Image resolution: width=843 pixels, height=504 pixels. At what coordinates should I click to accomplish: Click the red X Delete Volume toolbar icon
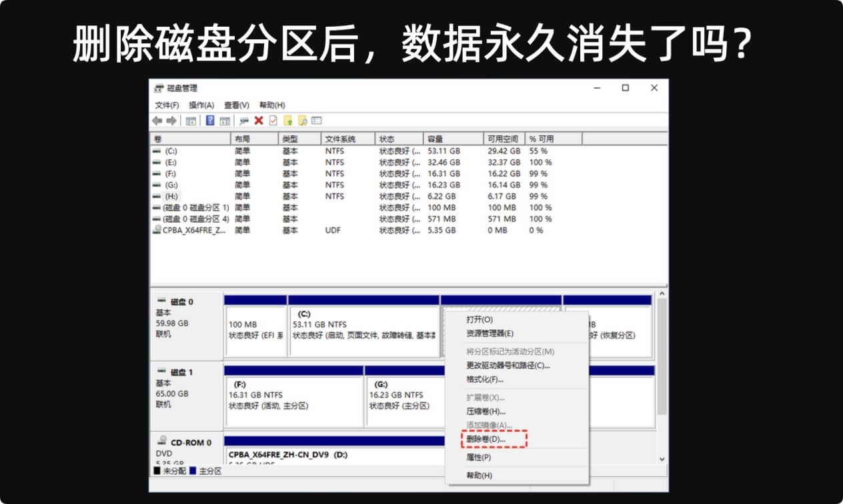click(259, 121)
